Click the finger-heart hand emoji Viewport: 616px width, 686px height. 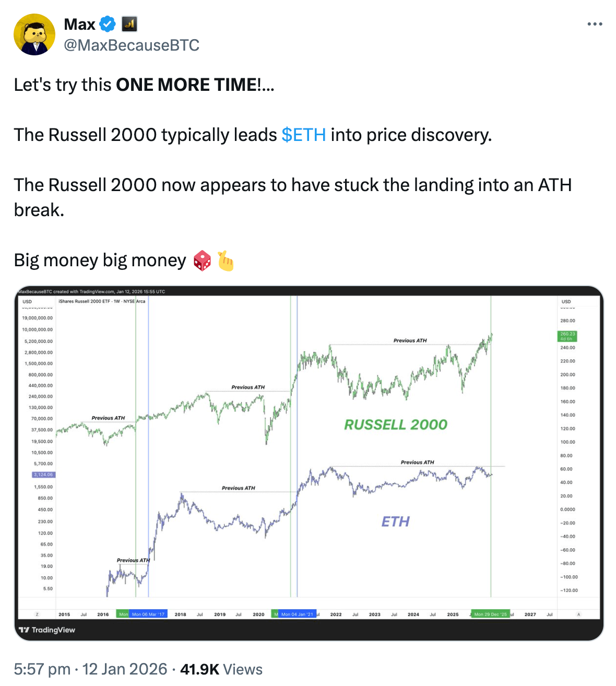click(x=226, y=261)
